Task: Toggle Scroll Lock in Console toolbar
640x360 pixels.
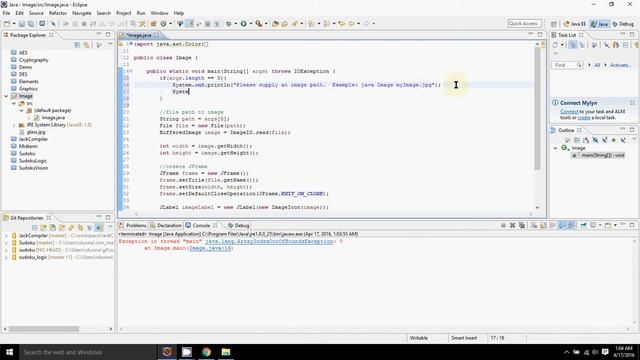Action: coord(543,225)
